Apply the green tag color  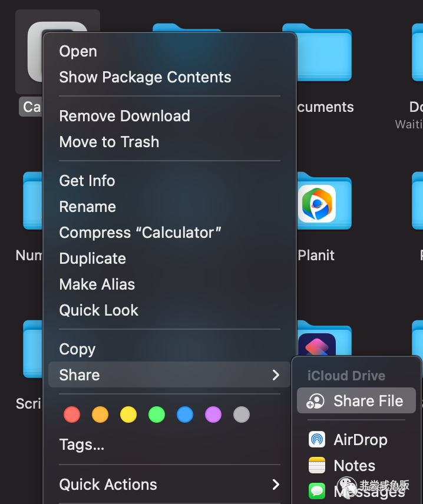point(157,415)
